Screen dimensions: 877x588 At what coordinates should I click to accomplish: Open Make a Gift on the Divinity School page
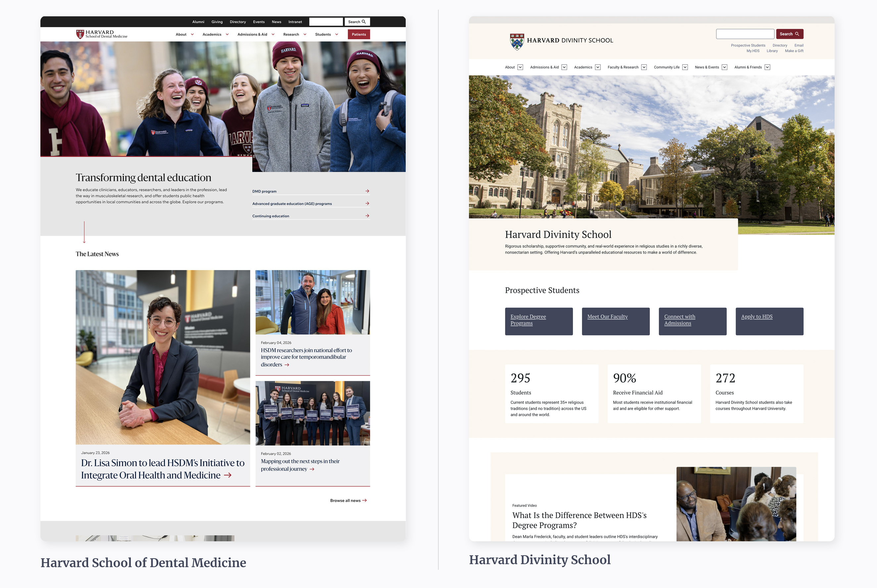[795, 51]
